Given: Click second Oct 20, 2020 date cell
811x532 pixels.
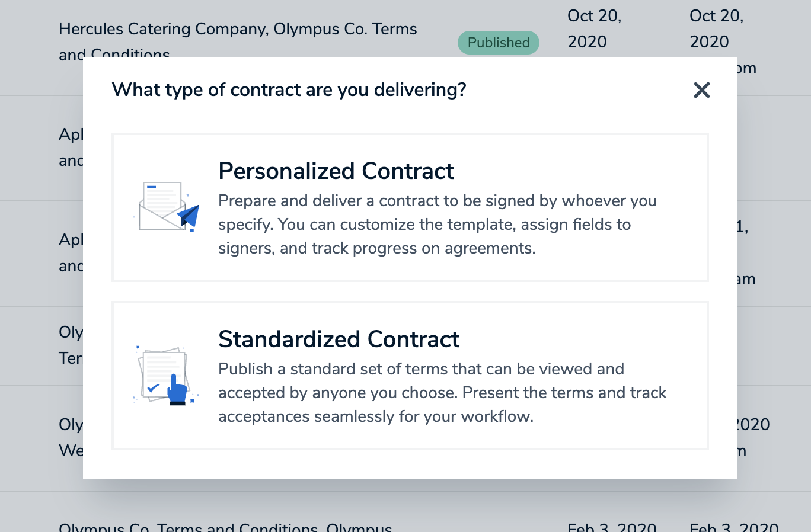Looking at the screenshot, I should point(716,28).
